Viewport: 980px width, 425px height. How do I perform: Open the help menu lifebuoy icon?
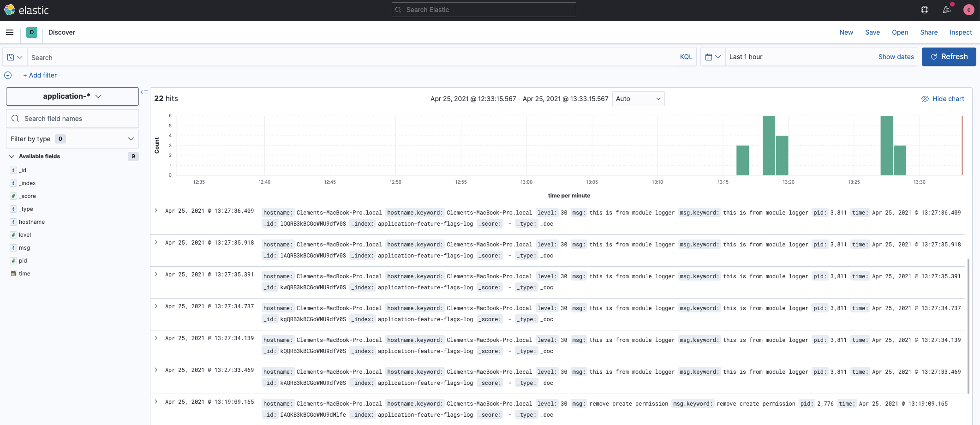(x=925, y=10)
